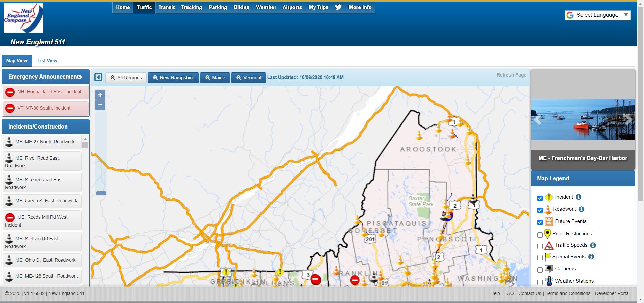
Task: Open New England 511's Twitter page
Action: (338, 7)
